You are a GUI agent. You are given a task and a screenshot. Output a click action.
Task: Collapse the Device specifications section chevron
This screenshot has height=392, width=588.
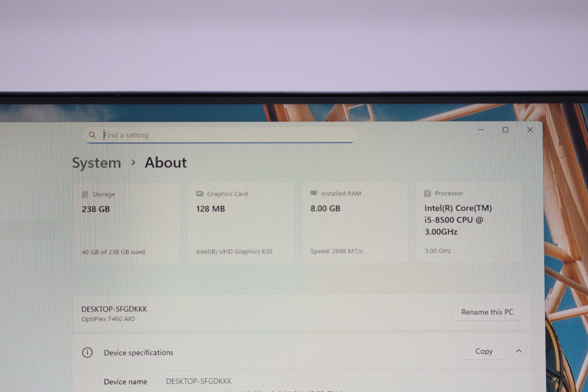(x=519, y=351)
